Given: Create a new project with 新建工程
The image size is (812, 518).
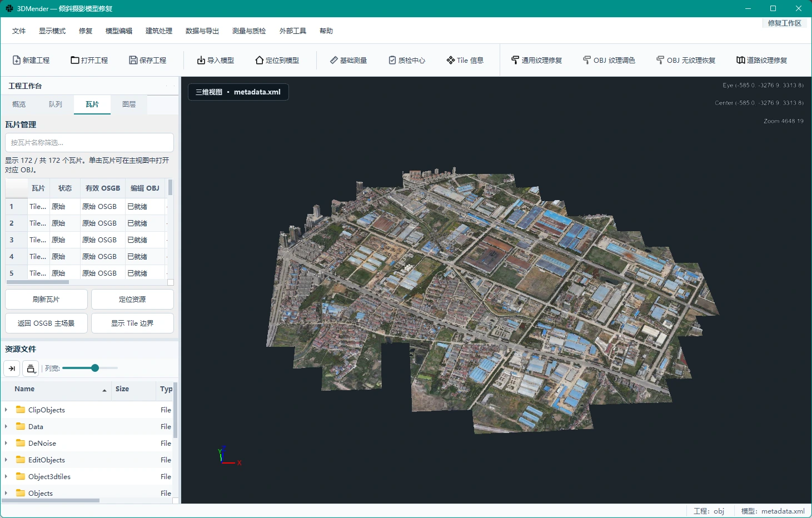Looking at the screenshot, I should (31, 60).
